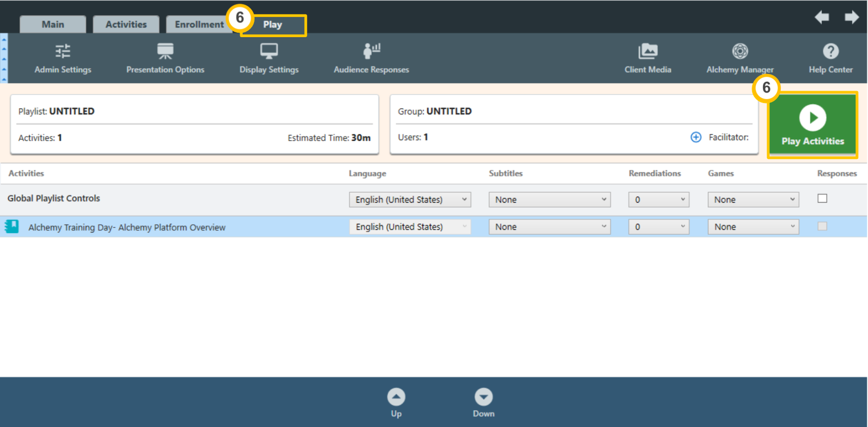Open Client Media library
Viewport: 868px width, 427px height.
(x=648, y=58)
